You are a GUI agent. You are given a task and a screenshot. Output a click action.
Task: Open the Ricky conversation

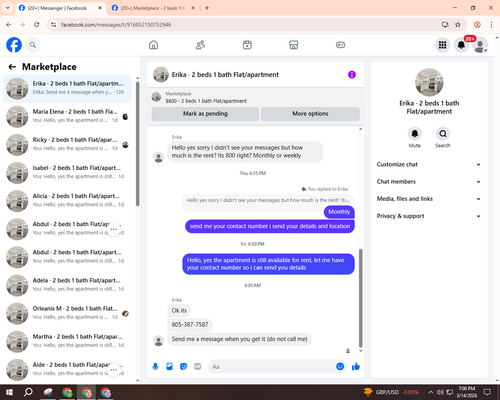(67, 145)
